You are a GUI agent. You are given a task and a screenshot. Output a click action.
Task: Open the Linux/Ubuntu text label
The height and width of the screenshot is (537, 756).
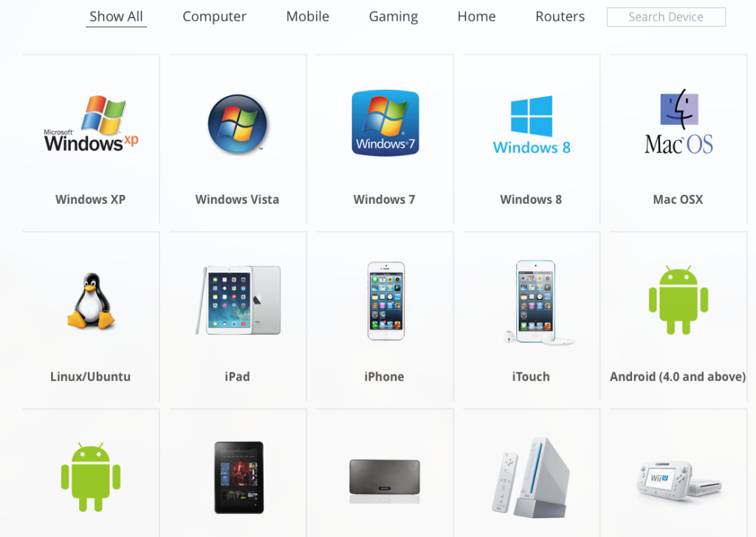91,376
